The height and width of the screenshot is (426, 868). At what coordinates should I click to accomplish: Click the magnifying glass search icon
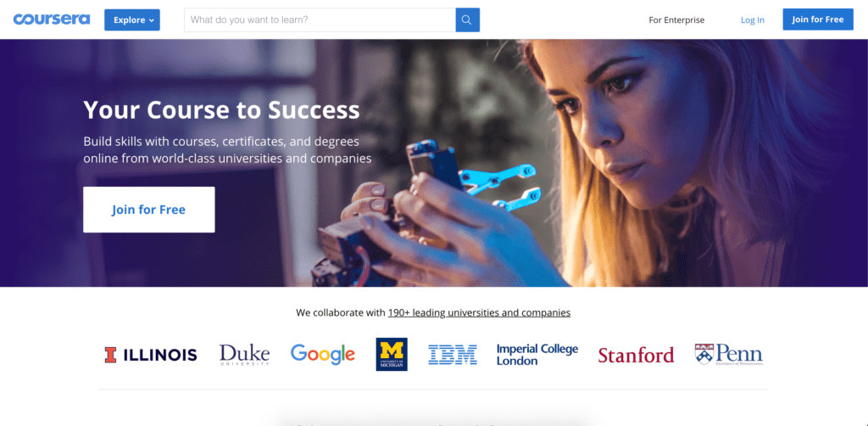click(467, 20)
